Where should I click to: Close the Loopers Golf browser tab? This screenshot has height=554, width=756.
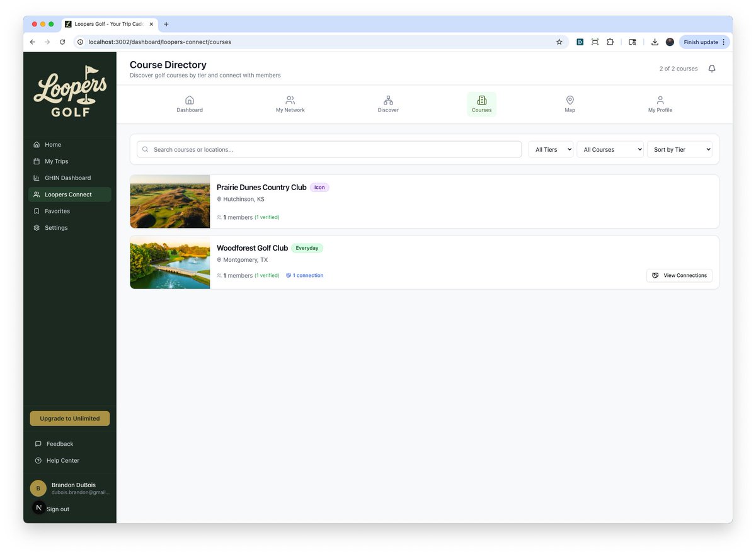tap(151, 24)
